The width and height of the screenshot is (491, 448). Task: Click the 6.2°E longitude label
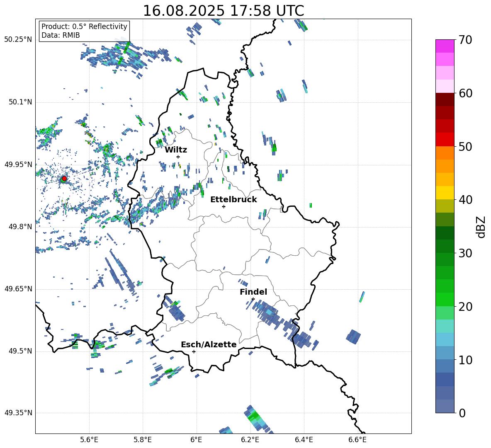click(250, 440)
